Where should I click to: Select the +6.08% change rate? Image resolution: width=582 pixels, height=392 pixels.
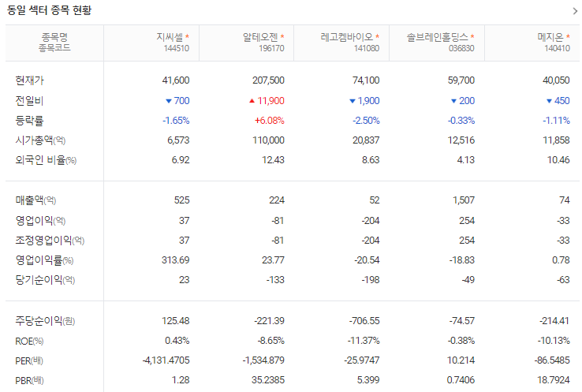(x=270, y=121)
